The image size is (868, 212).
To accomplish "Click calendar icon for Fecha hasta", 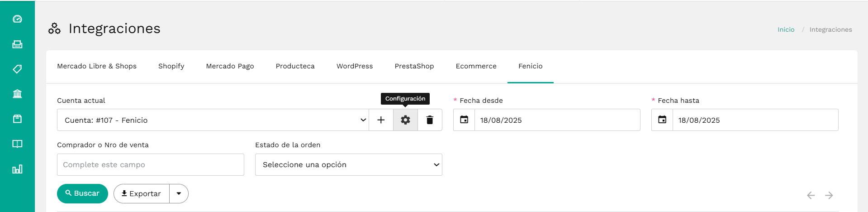I will [x=662, y=120].
